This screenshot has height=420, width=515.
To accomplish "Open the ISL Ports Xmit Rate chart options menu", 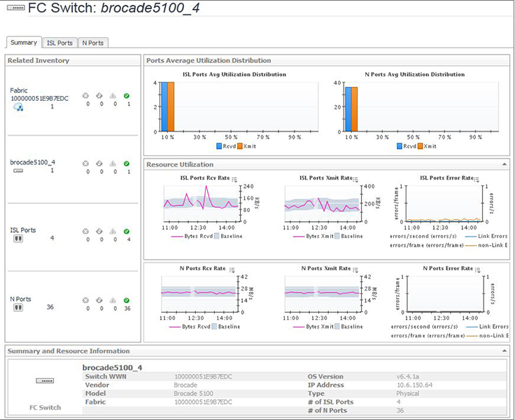I will (x=355, y=179).
